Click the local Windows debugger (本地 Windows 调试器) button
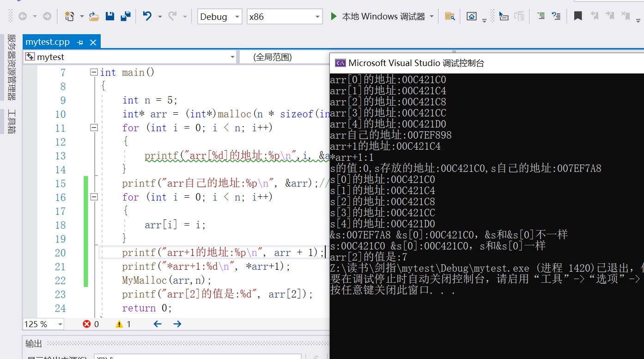 tap(383, 17)
